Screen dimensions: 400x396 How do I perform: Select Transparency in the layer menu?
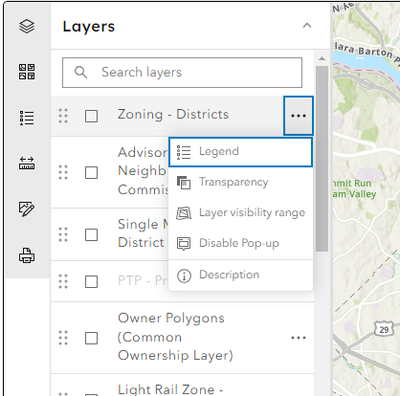coord(241,182)
